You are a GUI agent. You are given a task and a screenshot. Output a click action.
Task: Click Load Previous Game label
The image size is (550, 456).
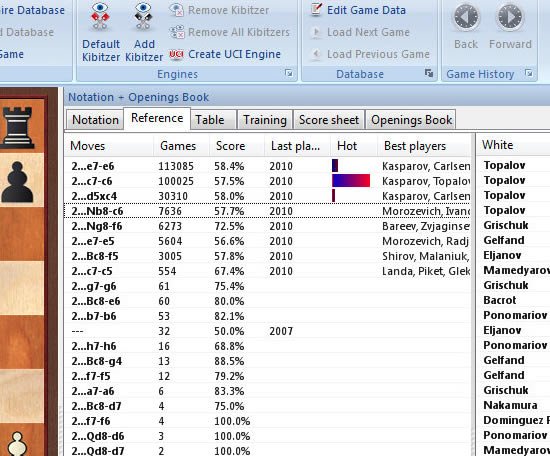[378, 54]
